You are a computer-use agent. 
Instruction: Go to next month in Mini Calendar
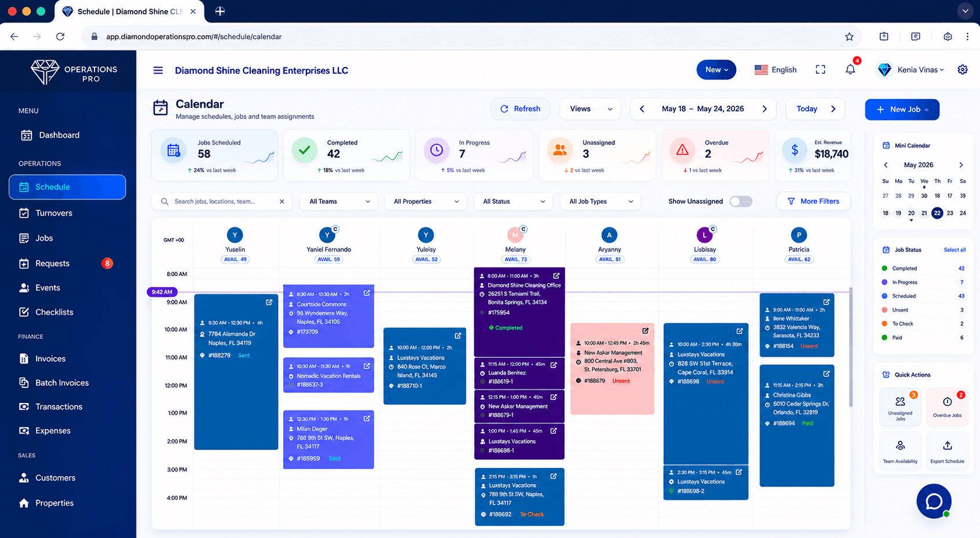click(961, 165)
